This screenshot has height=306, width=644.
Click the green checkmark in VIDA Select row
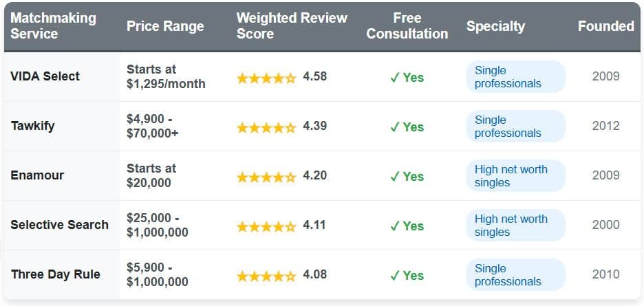395,78
